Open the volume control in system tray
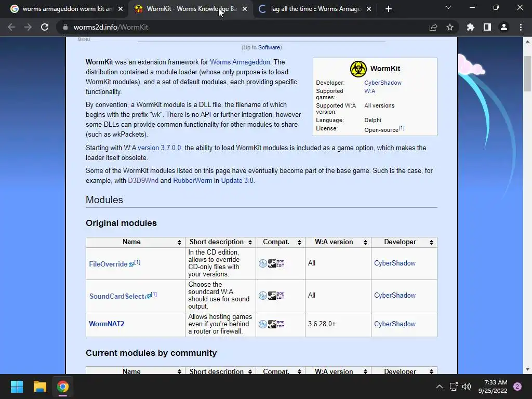This screenshot has height=399, width=532. tap(467, 387)
